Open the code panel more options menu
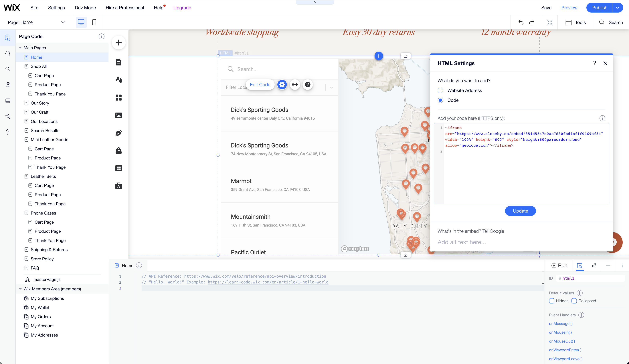 coord(622,265)
